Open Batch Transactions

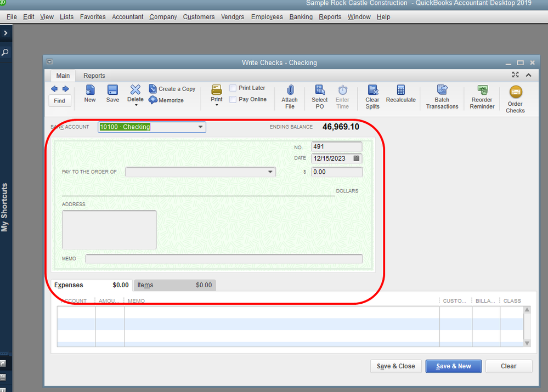442,97
